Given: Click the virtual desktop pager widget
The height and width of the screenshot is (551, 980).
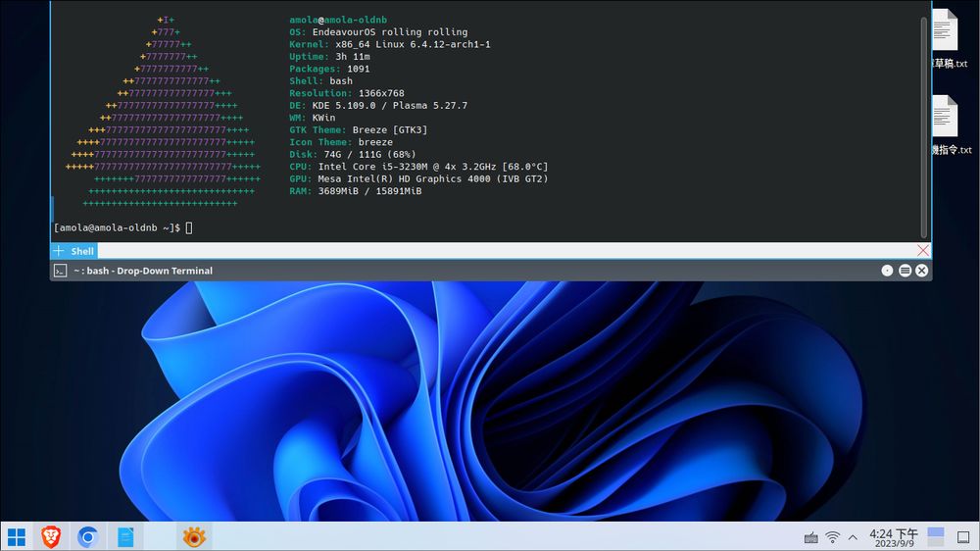Looking at the screenshot, I should [x=936, y=536].
